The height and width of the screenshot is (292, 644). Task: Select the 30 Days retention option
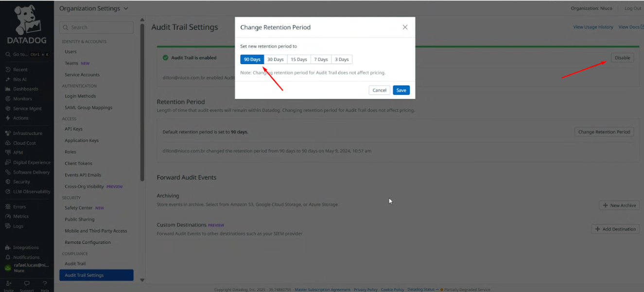(x=276, y=59)
